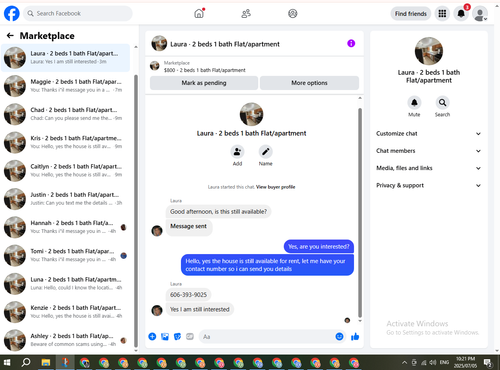The image size is (500, 370).
Task: Open Caitlyn conversation in list
Action: tap(66, 171)
